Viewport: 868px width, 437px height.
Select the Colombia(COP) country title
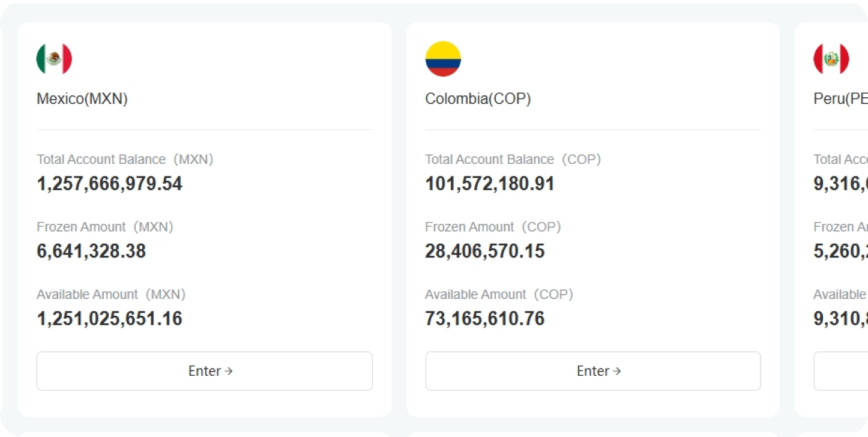478,98
